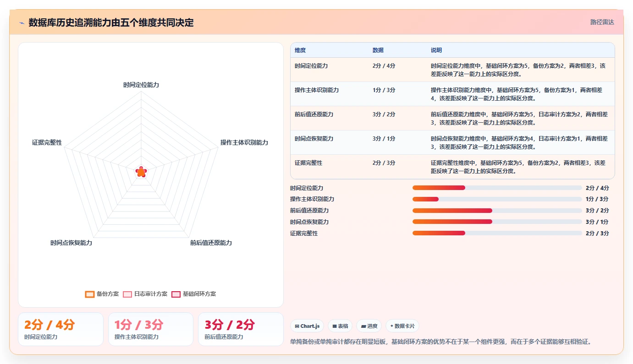Click the 进度 chip
Viewport: 633px width, 364px height.
[369, 326]
